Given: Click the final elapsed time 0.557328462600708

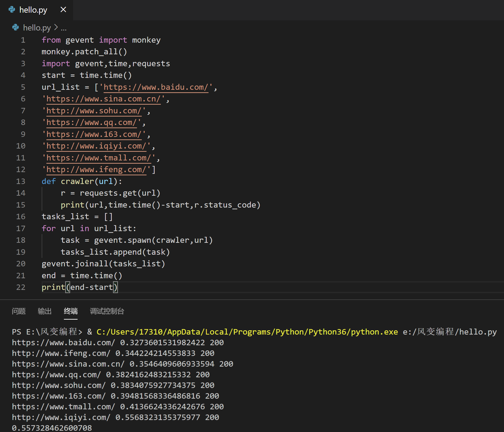Looking at the screenshot, I should coord(52,428).
